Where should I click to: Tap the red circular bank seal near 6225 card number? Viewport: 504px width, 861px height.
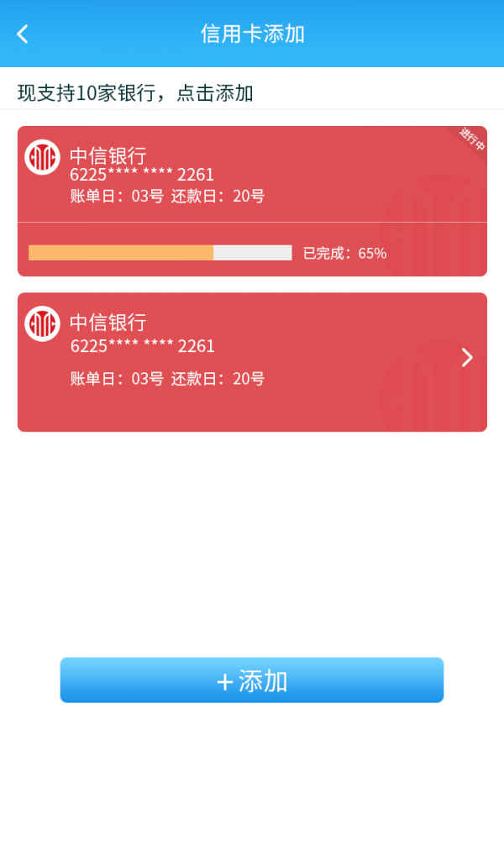pos(44,158)
